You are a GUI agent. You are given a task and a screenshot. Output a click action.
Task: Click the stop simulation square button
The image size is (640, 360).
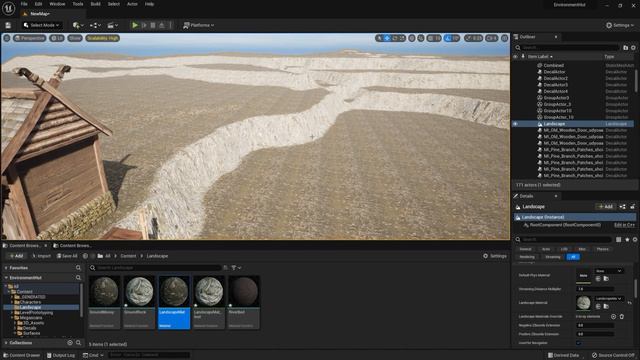point(153,25)
